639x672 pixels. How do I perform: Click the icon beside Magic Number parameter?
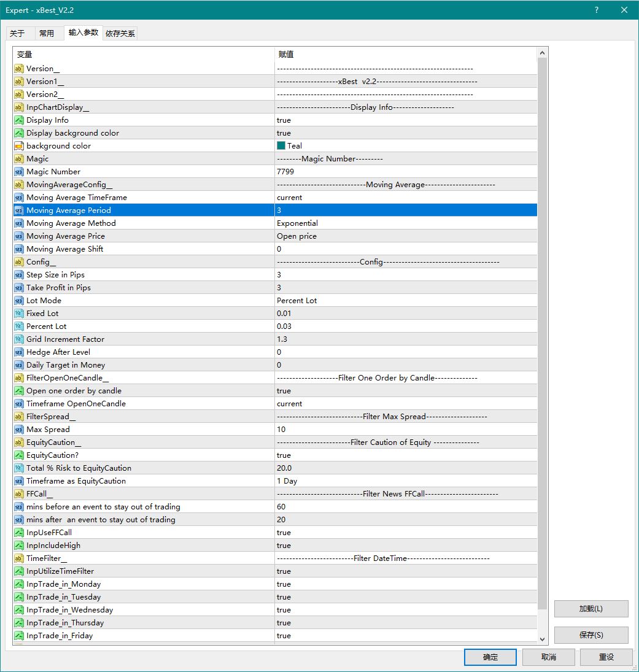click(x=18, y=172)
